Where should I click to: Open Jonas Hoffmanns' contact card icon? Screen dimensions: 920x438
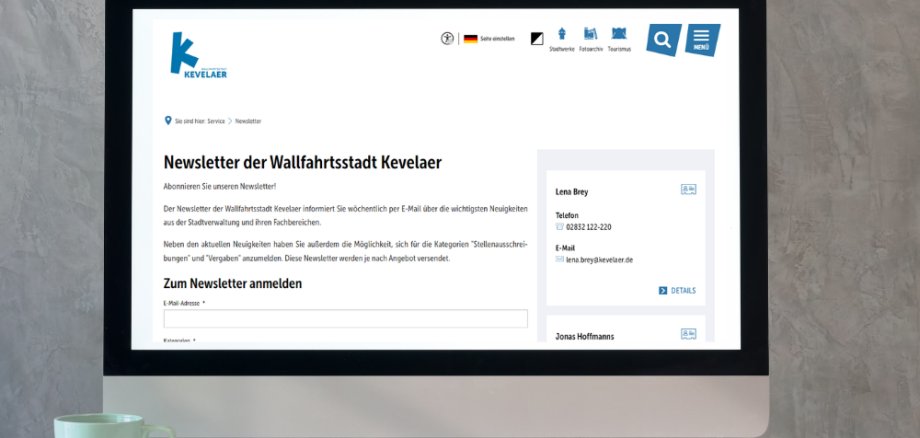[x=688, y=334]
